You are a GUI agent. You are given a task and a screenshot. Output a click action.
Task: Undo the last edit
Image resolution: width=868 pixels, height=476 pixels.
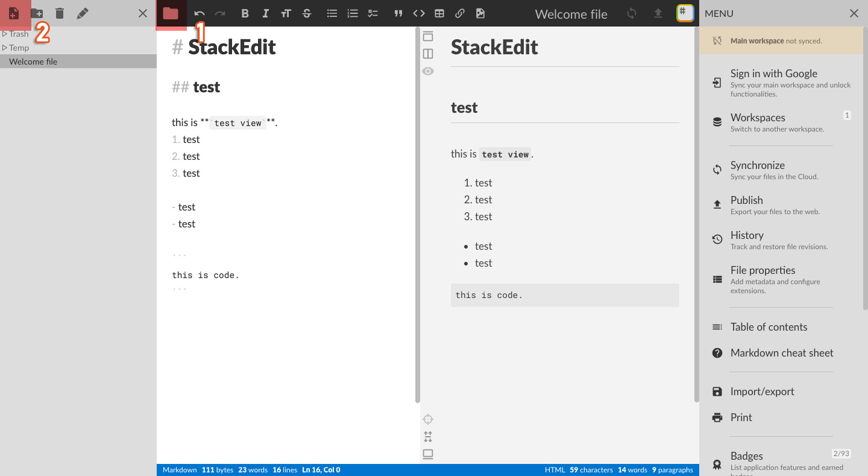pos(200,13)
